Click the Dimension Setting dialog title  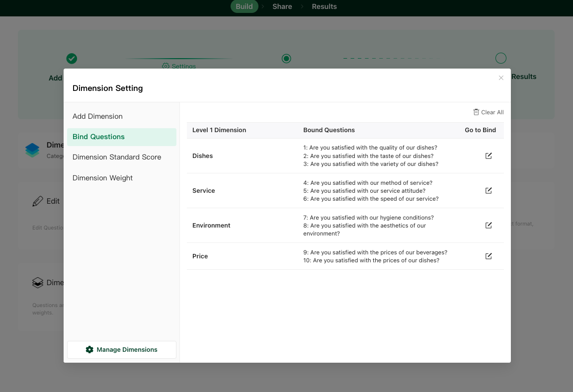pyautogui.click(x=107, y=88)
